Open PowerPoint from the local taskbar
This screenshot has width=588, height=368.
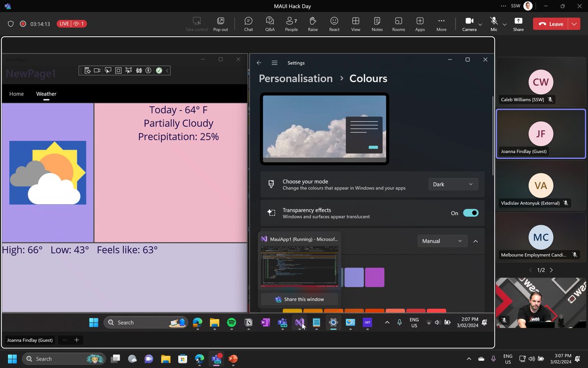coord(233,359)
